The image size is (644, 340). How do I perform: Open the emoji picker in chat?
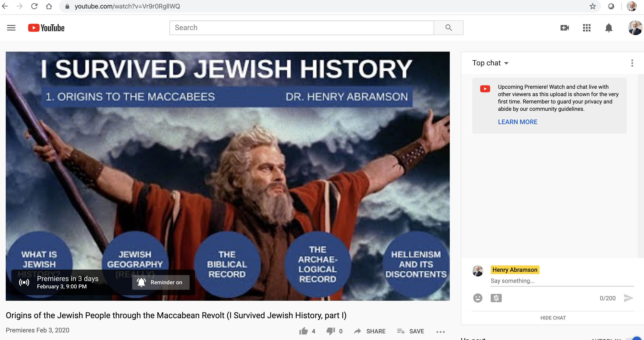click(478, 298)
